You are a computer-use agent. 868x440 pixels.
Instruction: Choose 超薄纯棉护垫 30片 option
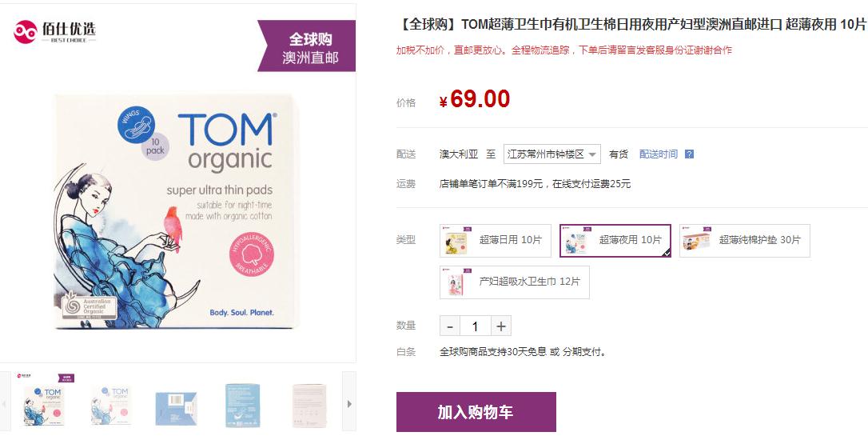point(745,241)
